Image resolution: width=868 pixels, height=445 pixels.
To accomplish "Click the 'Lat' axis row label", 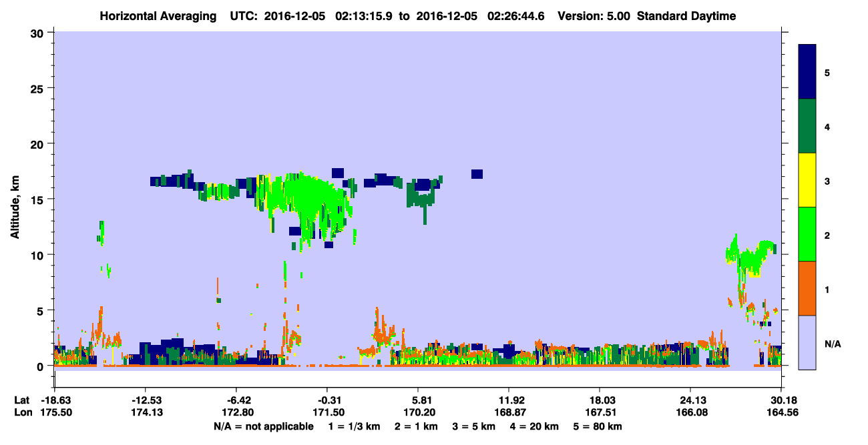I will point(21,400).
